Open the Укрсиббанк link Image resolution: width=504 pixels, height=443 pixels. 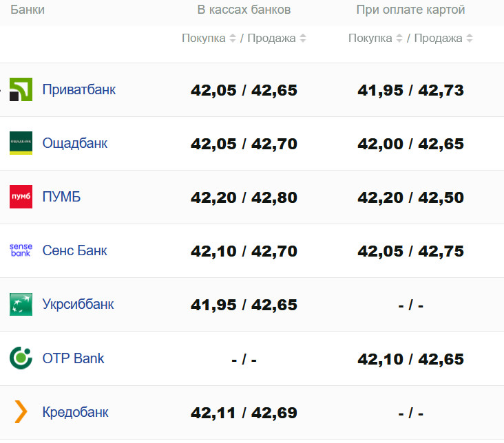78,304
